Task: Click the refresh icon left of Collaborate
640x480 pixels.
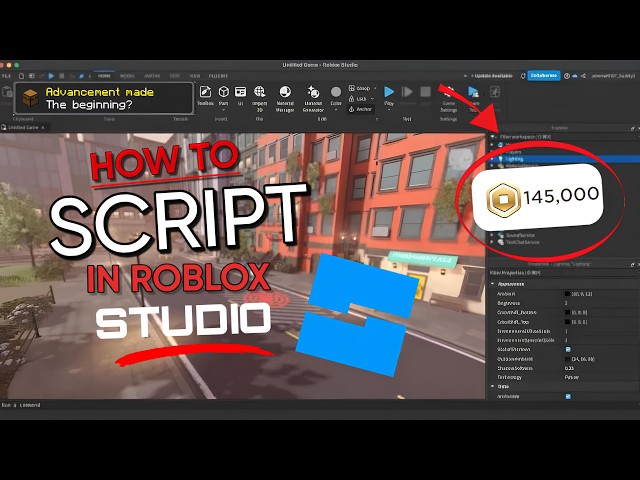Action: [x=522, y=76]
